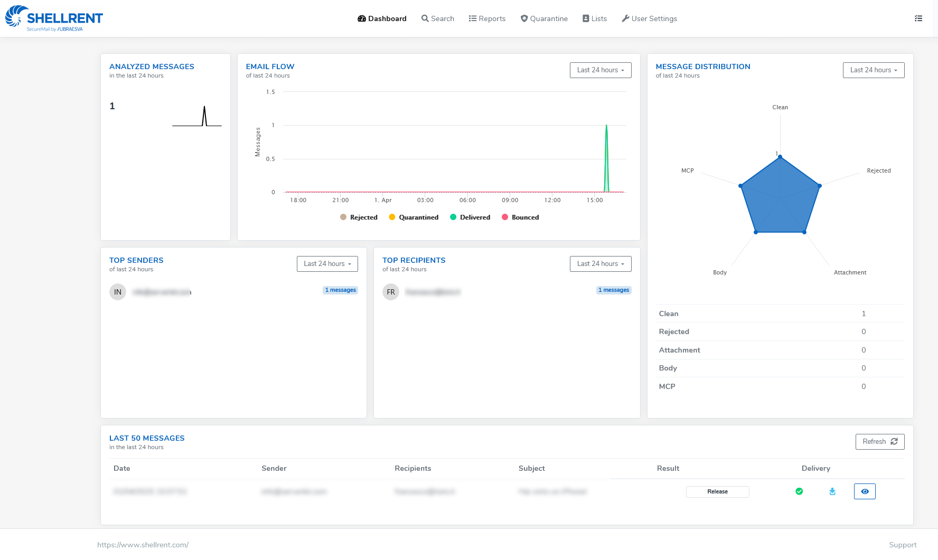Click the download message icon
Screen dimensions: 938x560
coord(832,491)
